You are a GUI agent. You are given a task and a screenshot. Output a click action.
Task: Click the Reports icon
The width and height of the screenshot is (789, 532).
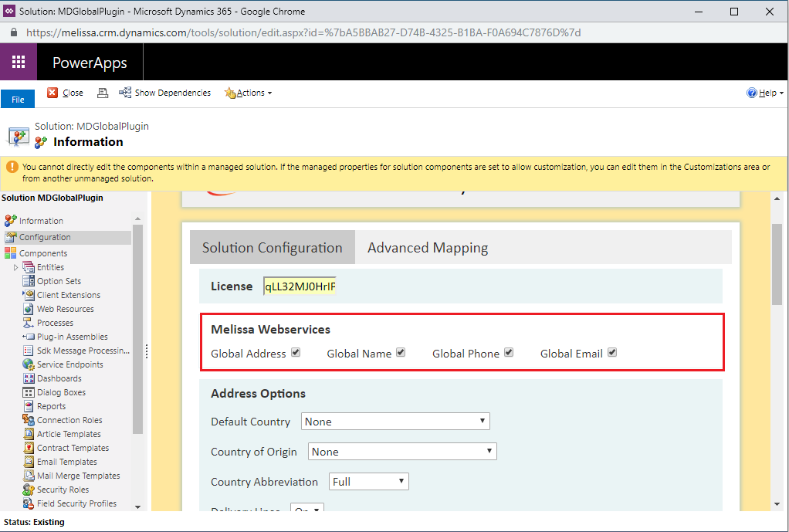(29, 405)
